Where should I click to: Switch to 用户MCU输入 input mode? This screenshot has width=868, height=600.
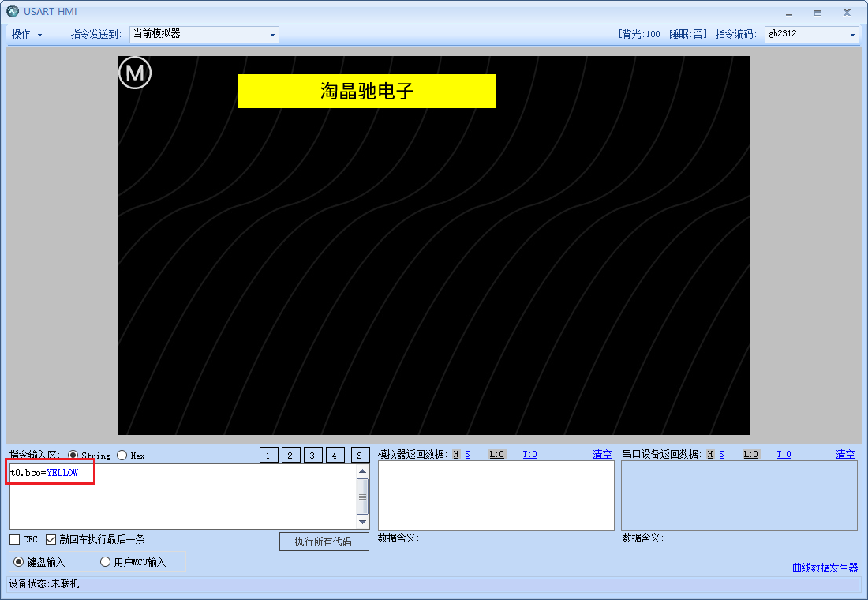point(105,561)
